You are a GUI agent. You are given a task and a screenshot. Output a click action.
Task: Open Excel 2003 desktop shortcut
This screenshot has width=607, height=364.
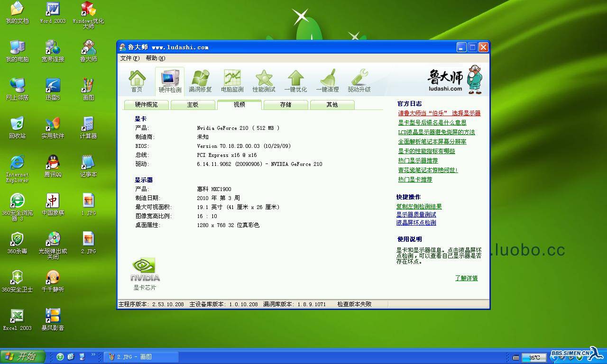[x=17, y=320]
